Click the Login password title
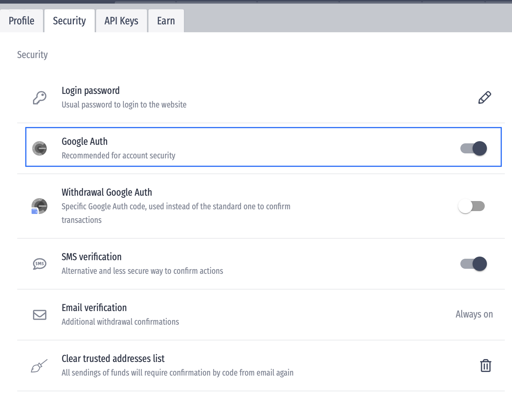 coord(91,91)
